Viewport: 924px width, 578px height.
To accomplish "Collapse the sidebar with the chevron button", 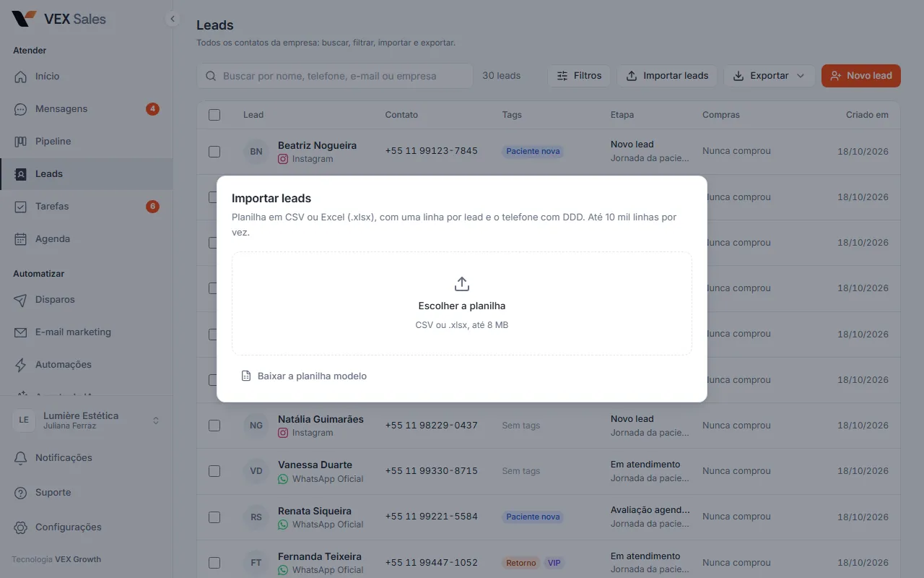I will tap(172, 19).
